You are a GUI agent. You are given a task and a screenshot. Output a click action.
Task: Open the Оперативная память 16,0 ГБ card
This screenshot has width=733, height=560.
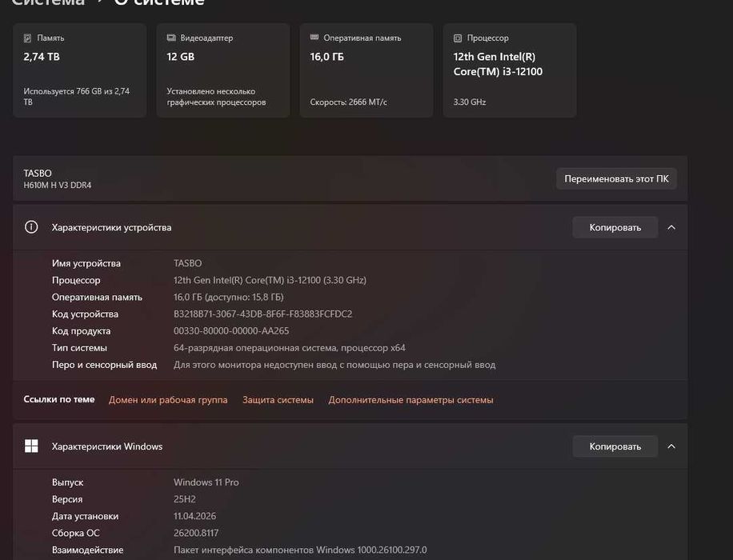click(366, 70)
